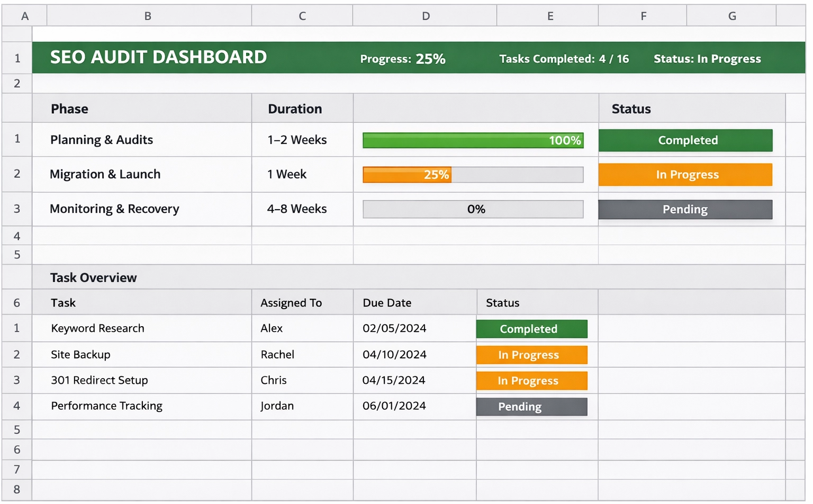Screen dimensions: 813x504
Task: Click the Task Overview section header
Action: coord(94,277)
